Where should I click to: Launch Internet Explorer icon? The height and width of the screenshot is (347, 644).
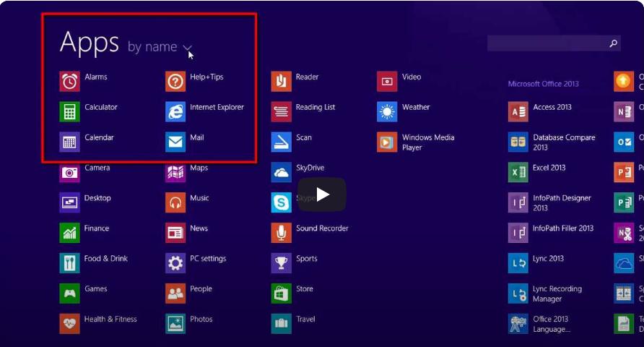(175, 112)
